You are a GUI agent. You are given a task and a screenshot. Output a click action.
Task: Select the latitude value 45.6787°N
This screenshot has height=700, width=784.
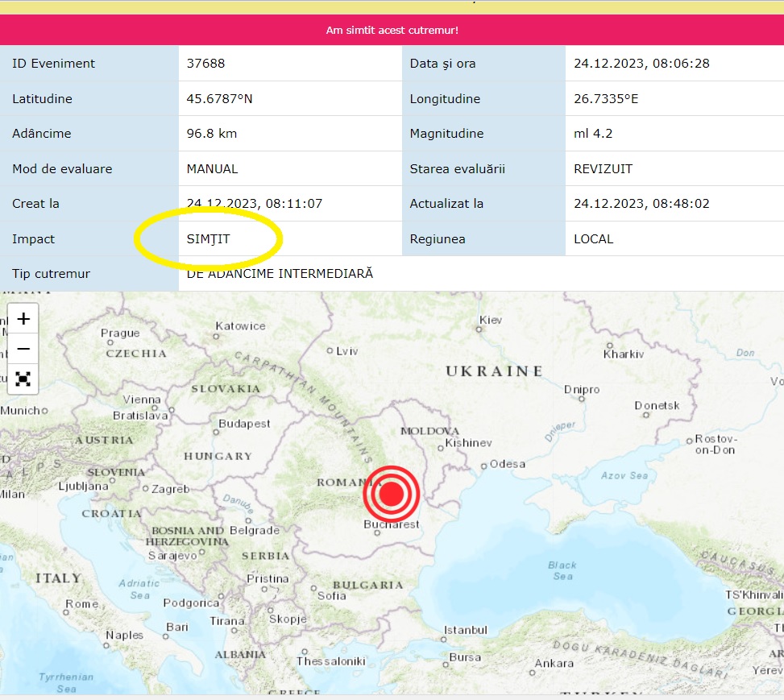tap(219, 99)
